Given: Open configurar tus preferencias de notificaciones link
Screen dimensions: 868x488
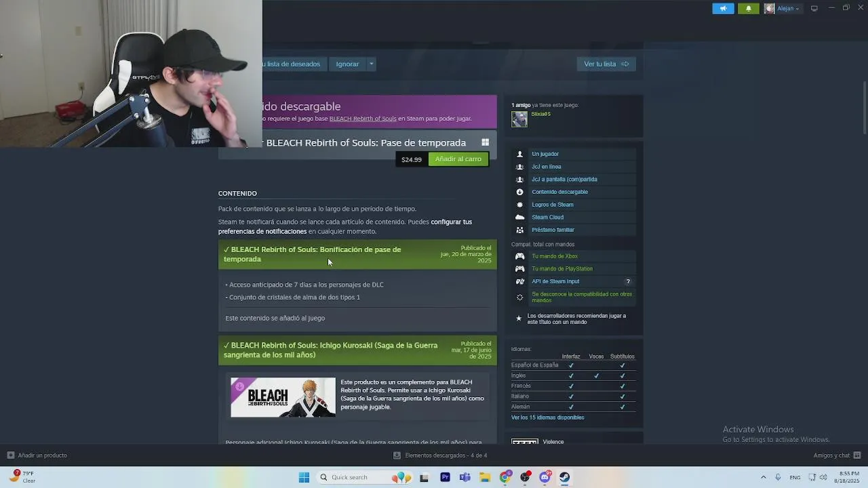Looking at the screenshot, I should [345, 226].
